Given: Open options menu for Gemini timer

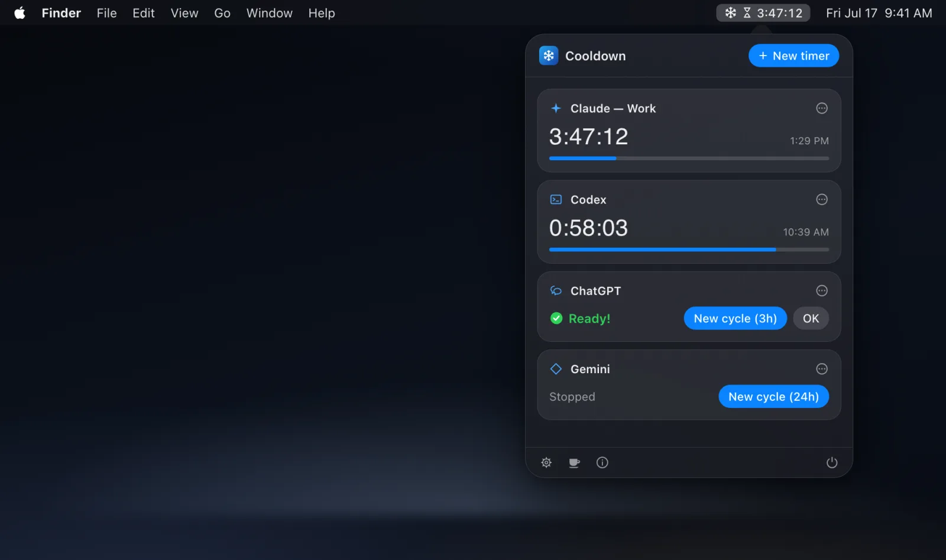Looking at the screenshot, I should (821, 369).
